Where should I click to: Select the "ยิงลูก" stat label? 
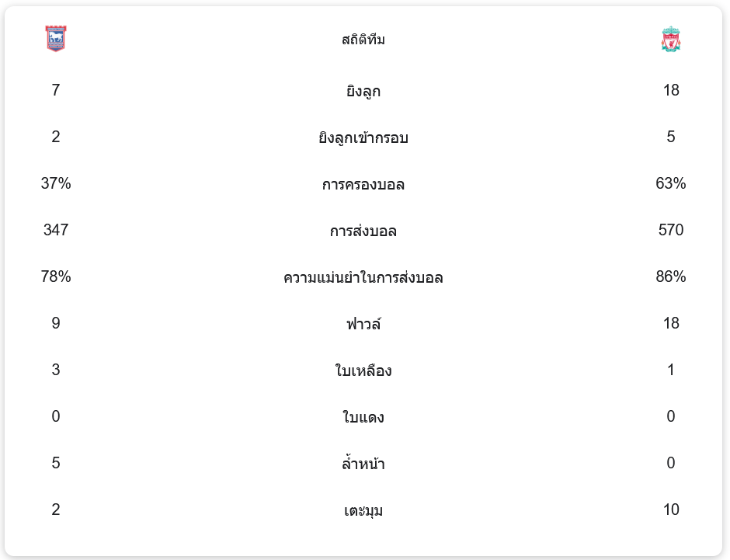(363, 91)
